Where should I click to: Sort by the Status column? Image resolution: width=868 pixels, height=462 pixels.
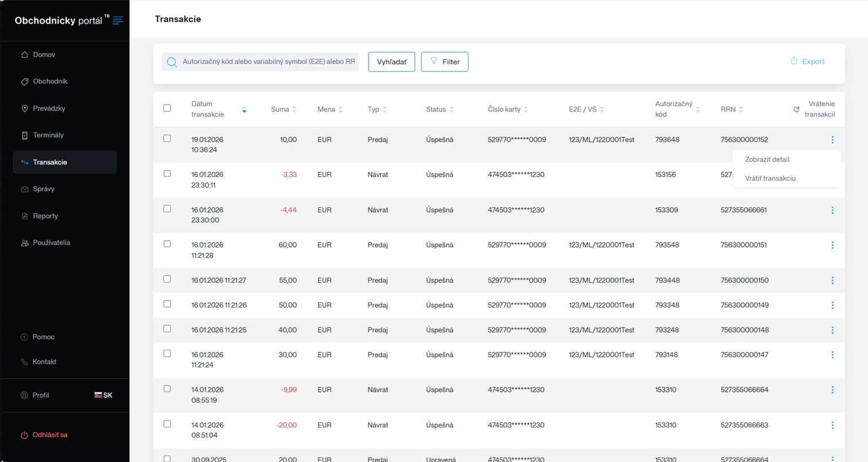coord(451,109)
